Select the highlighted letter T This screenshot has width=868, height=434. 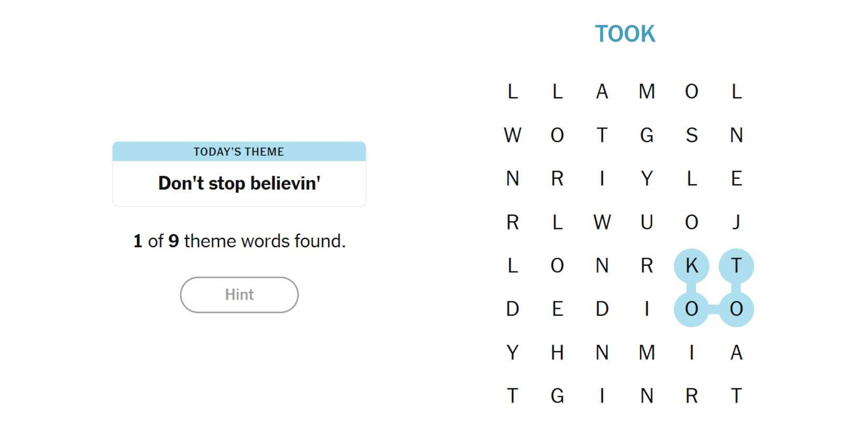click(736, 266)
